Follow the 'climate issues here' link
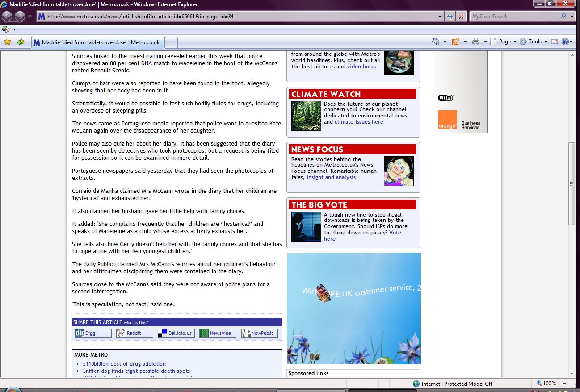Screen dimensions: 580x392 359,122
